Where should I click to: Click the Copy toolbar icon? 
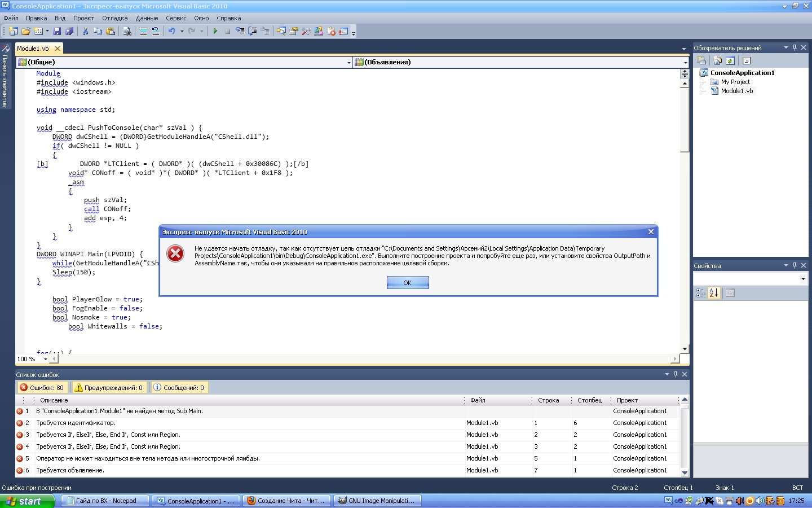[x=98, y=32]
